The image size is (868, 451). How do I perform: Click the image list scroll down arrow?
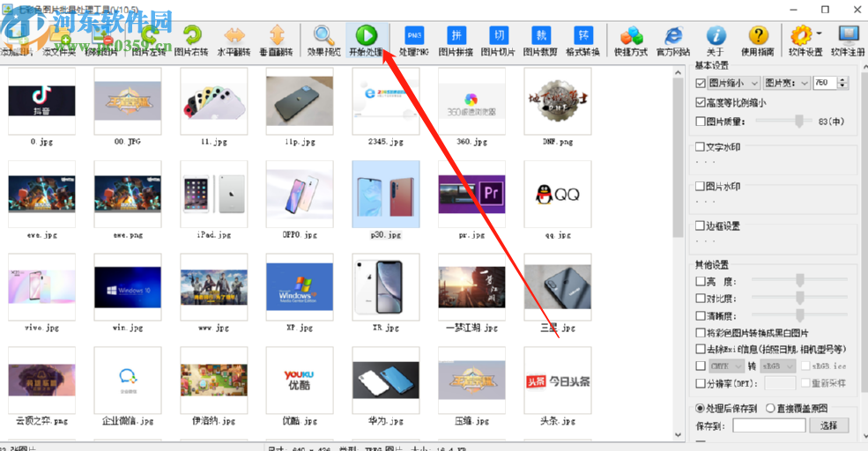[x=679, y=435]
